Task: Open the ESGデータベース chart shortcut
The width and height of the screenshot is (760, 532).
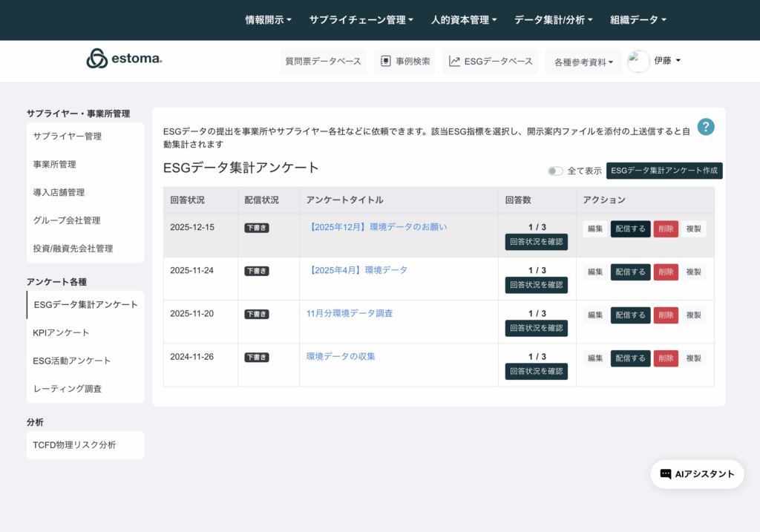Action: (491, 62)
